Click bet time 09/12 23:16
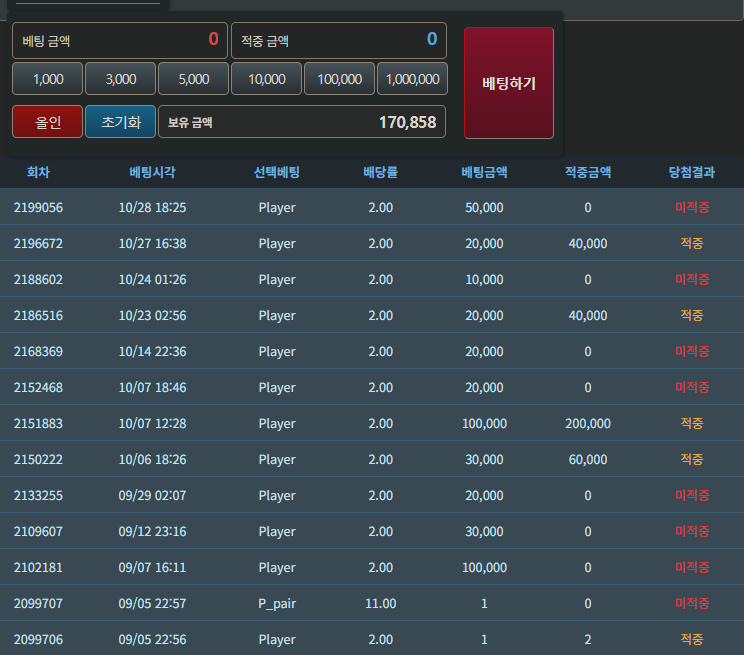Viewport: 744px width, 655px height. pyautogui.click(x=152, y=532)
